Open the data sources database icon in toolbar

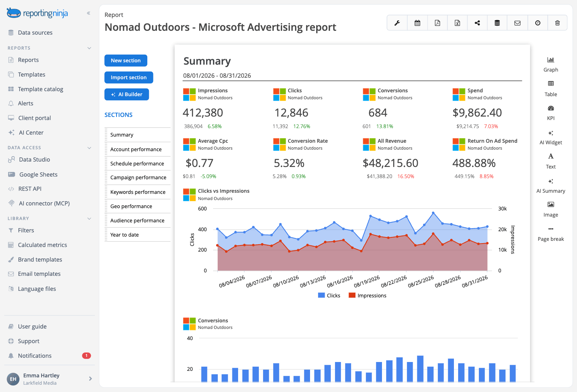497,23
